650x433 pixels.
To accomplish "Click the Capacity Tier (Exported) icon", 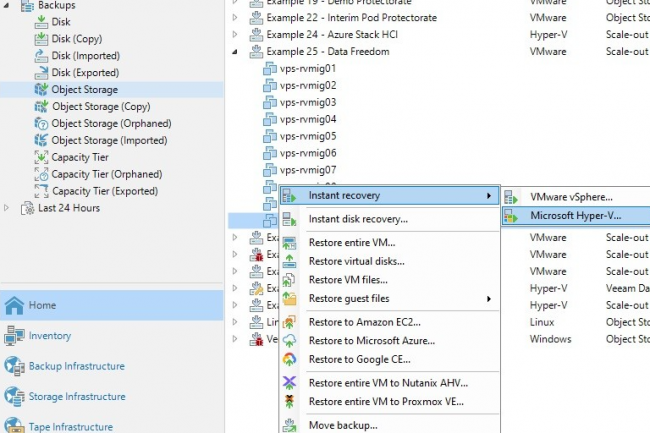I will click(41, 191).
